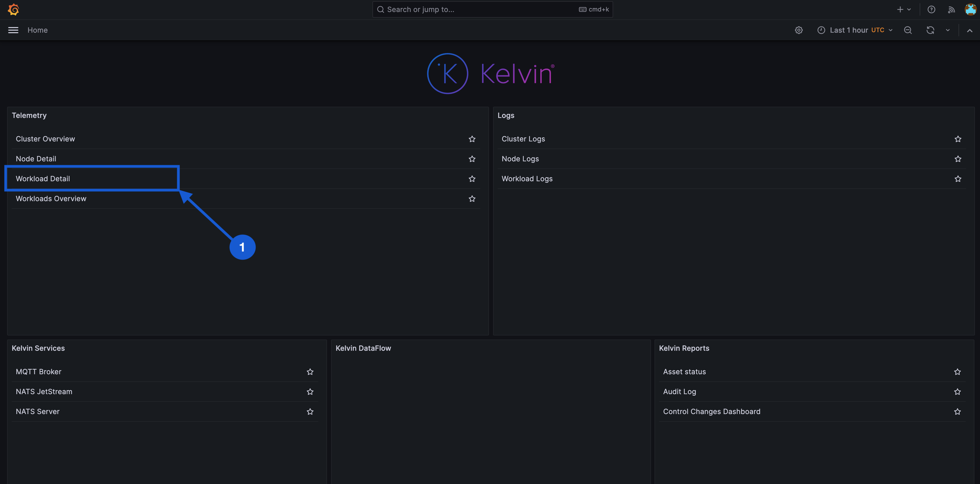
Task: Mark Cluster Logs as a favorite
Action: click(x=958, y=139)
